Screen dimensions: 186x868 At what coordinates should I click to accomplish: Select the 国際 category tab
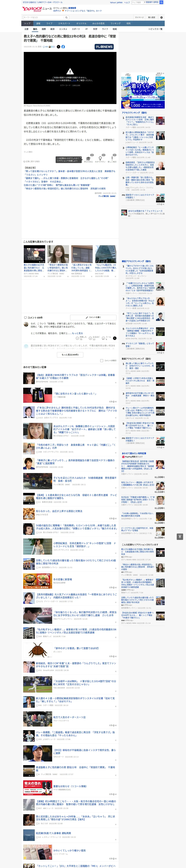tap(44, 29)
